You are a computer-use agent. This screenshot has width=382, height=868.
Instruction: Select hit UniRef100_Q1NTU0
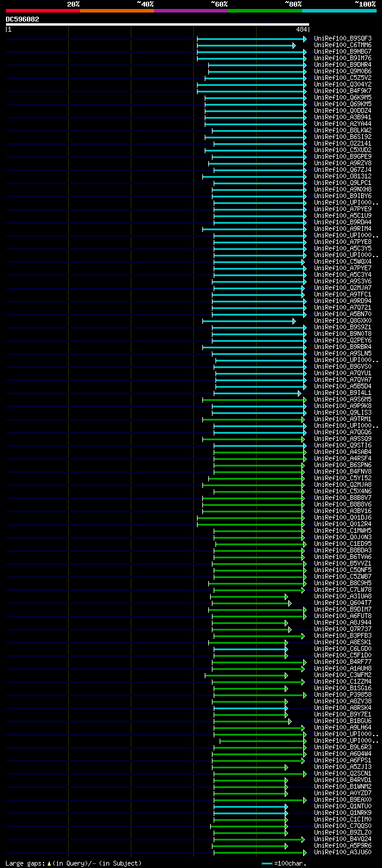pos(343,807)
